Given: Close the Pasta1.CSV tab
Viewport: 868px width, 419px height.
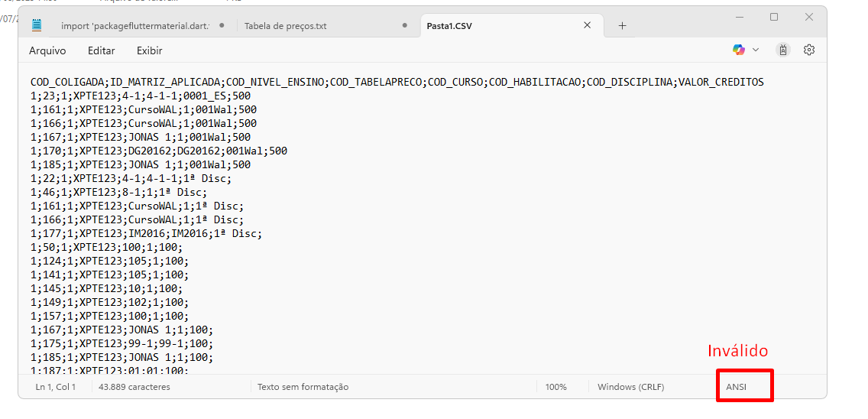Looking at the screenshot, I should tap(587, 25).
